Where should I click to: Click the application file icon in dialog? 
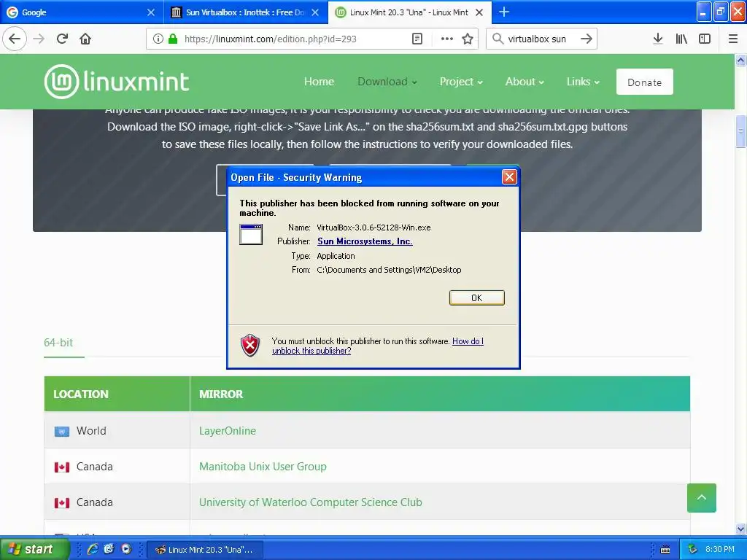pos(251,234)
